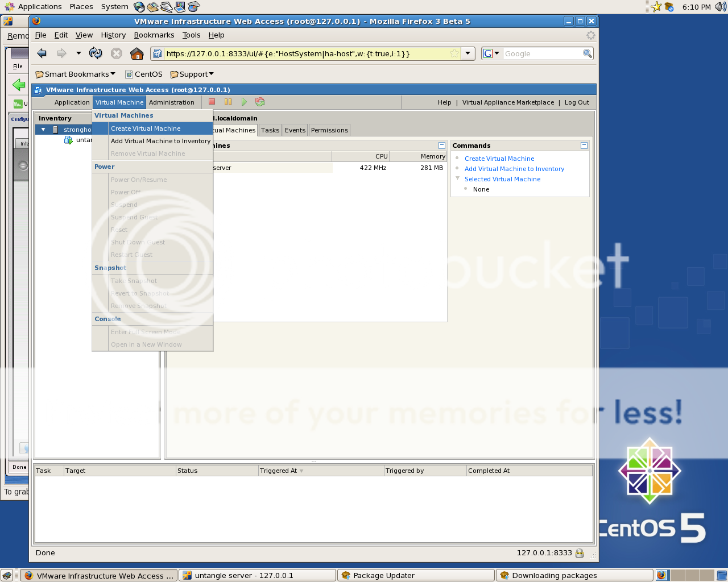Collapse the Selected Virtual Machine triangle
Viewport: 728px width, 582px height.
click(x=457, y=178)
